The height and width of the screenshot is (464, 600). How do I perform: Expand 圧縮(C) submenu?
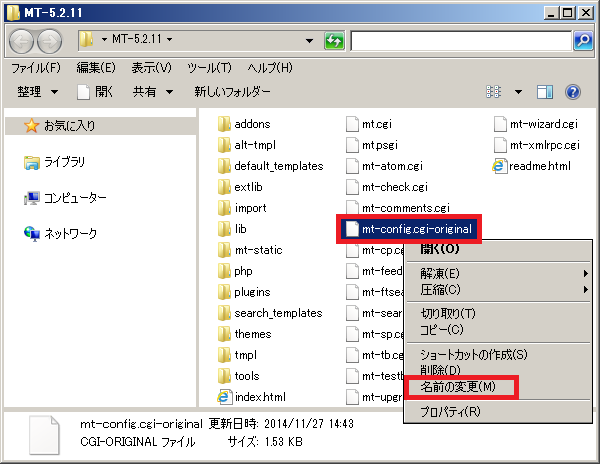pyautogui.click(x=497, y=290)
